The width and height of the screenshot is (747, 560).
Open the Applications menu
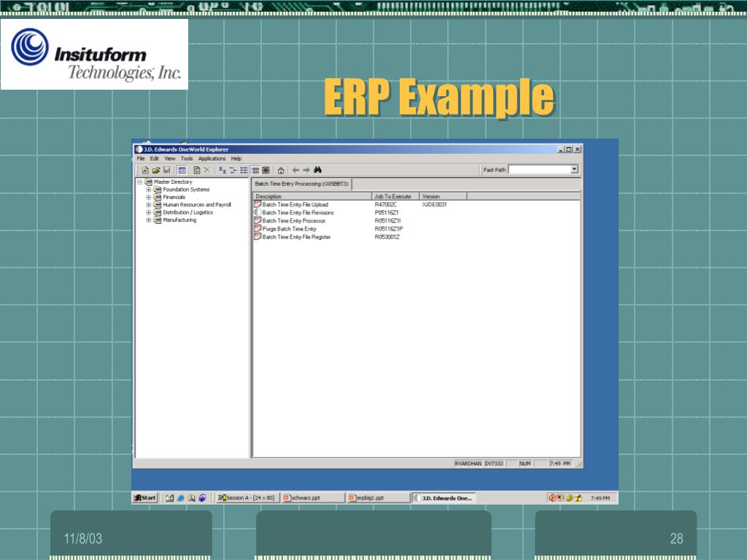212,158
